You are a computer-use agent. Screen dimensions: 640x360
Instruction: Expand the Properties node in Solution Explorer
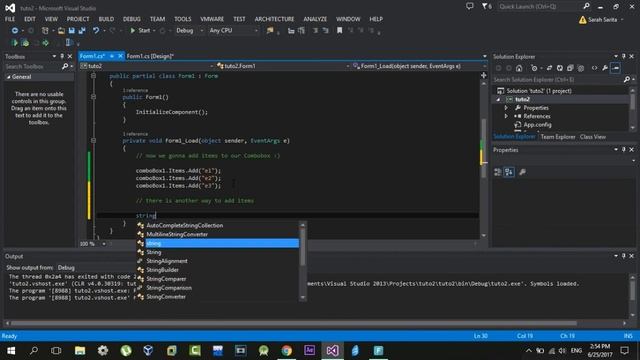[506, 108]
